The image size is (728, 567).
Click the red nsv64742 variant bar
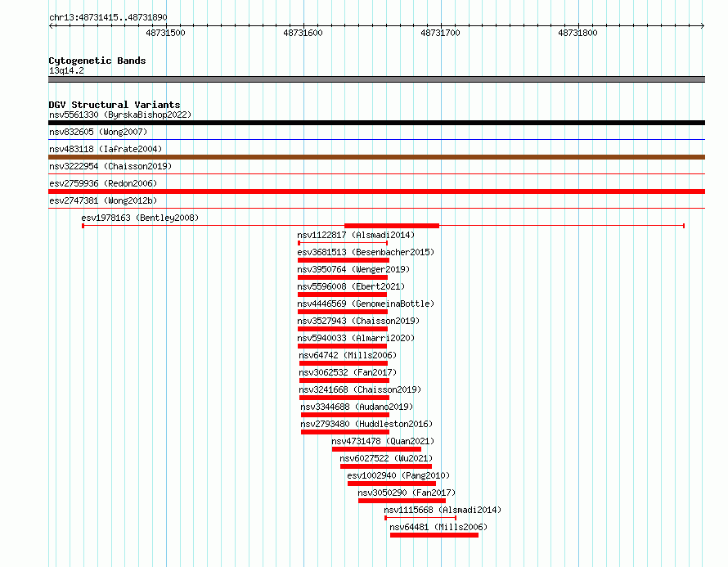[344, 363]
